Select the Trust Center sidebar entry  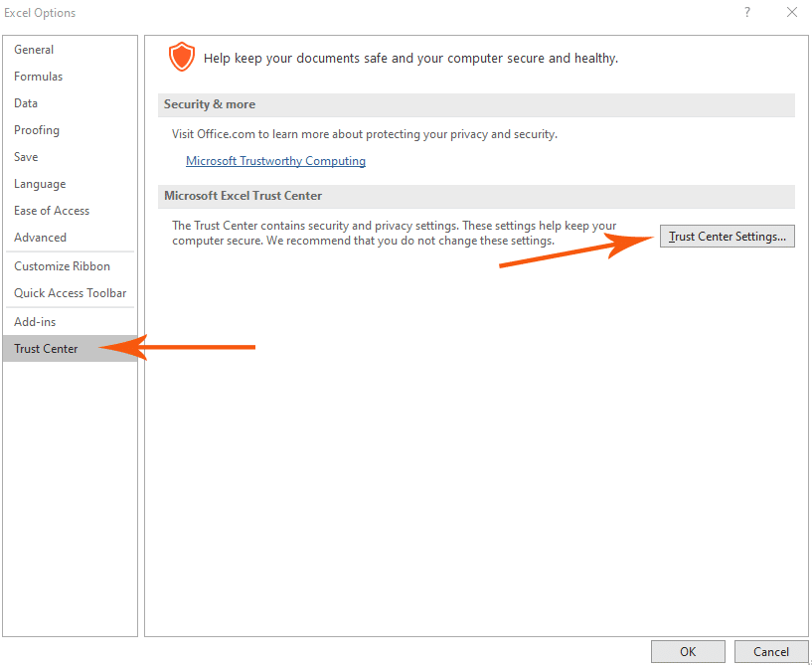point(46,348)
